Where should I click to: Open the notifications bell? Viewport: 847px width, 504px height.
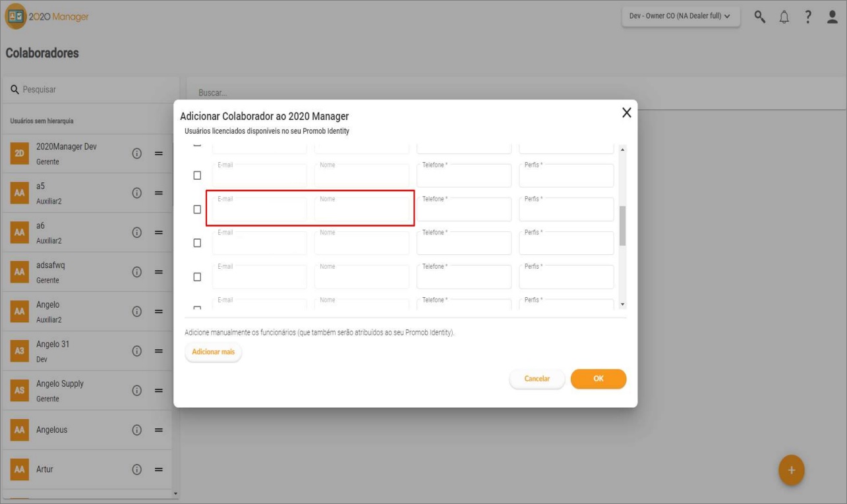(x=784, y=16)
